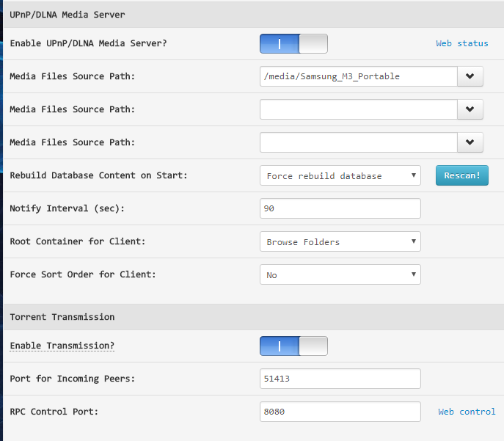
Task: Click Enable UPnP/DLNA Media Server? label
Action: pyautogui.click(x=88, y=43)
